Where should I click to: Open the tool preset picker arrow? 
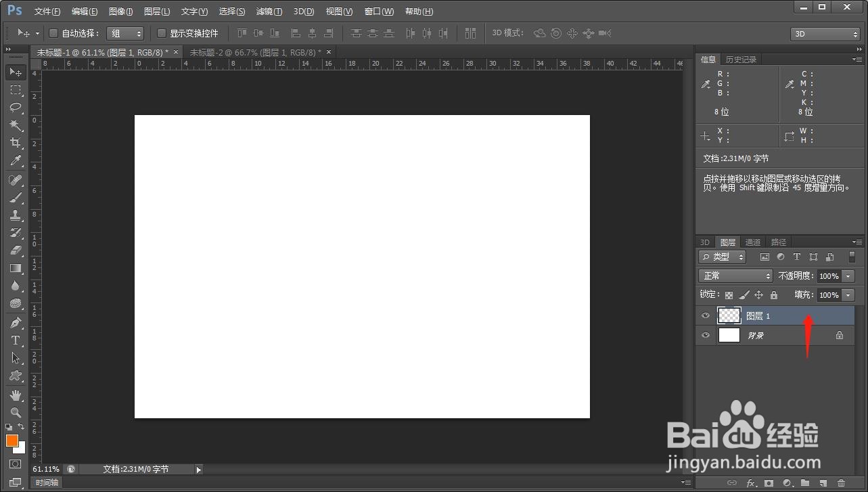click(x=37, y=33)
